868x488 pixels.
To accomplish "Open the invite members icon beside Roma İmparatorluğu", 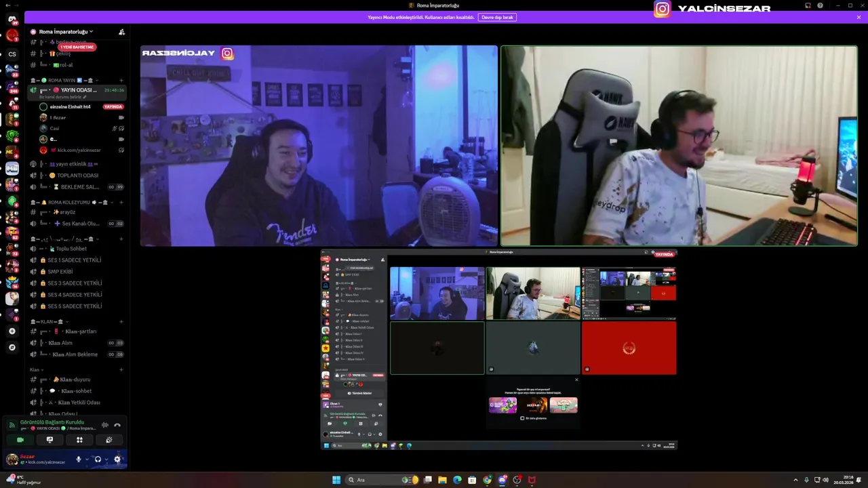I will point(121,32).
